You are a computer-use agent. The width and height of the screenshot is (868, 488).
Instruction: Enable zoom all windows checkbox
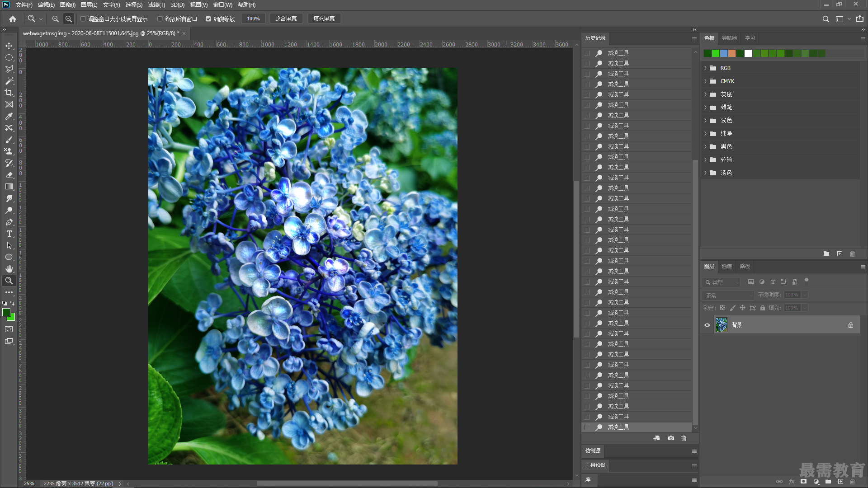pos(160,19)
